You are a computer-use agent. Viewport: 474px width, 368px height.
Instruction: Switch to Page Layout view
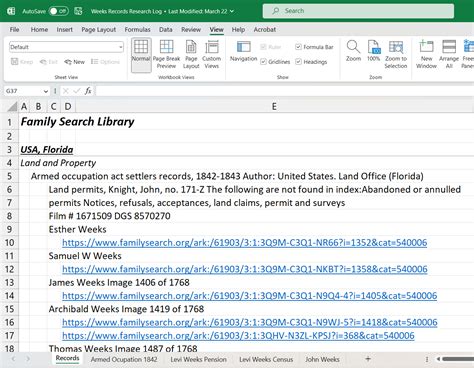click(191, 54)
